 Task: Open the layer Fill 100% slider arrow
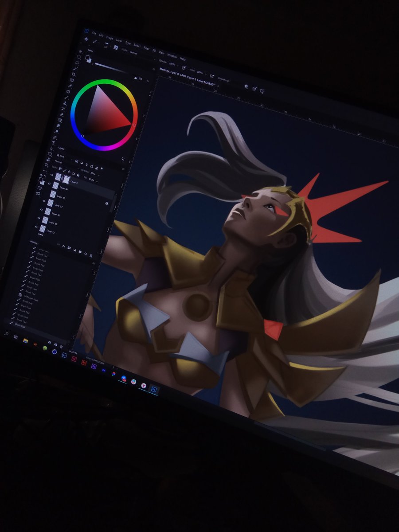coord(97,181)
